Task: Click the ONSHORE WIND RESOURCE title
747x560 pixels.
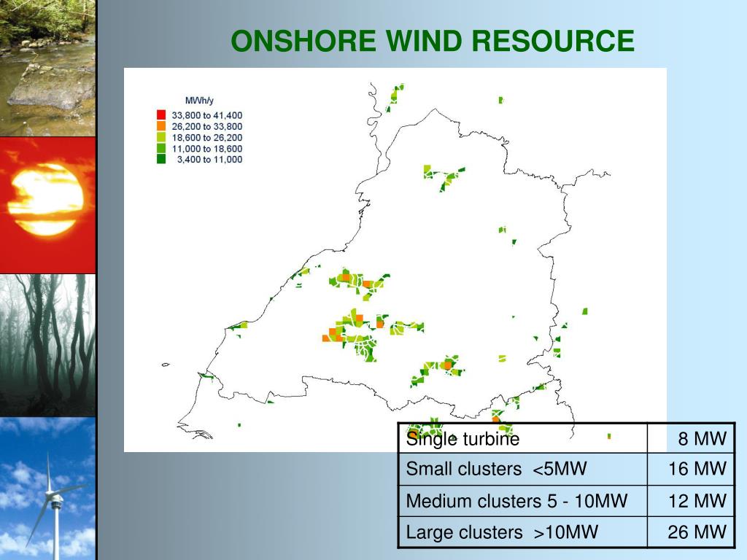Action: tap(432, 41)
